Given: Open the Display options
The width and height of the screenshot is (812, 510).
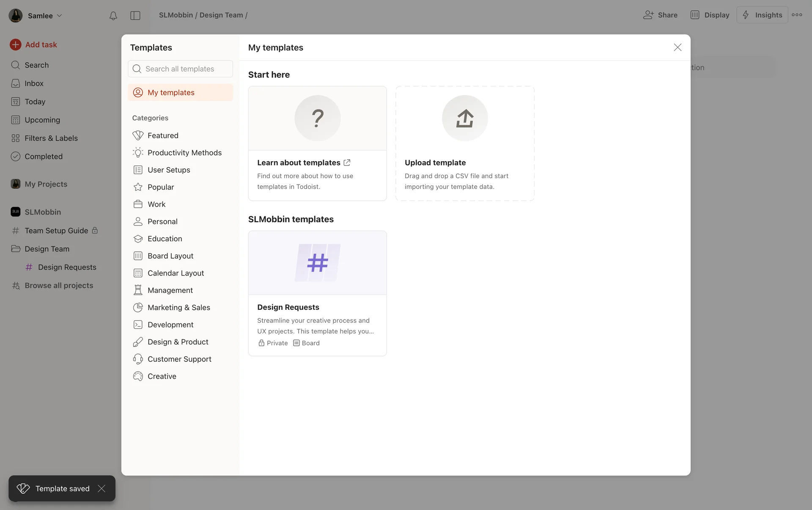Looking at the screenshot, I should point(710,15).
